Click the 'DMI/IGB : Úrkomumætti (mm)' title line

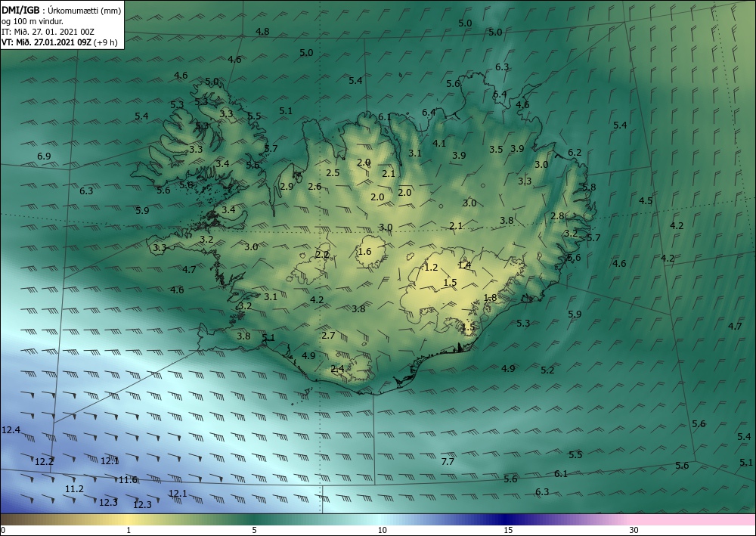tap(62, 11)
